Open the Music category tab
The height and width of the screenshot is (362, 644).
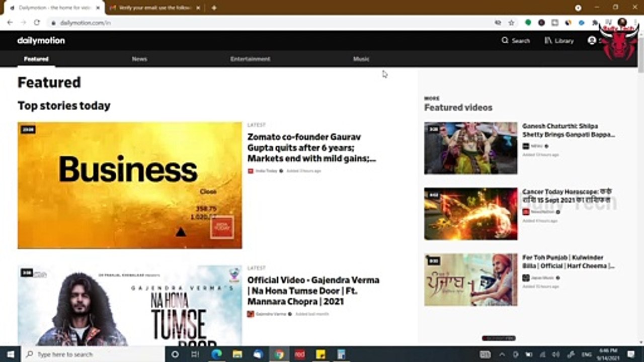361,59
